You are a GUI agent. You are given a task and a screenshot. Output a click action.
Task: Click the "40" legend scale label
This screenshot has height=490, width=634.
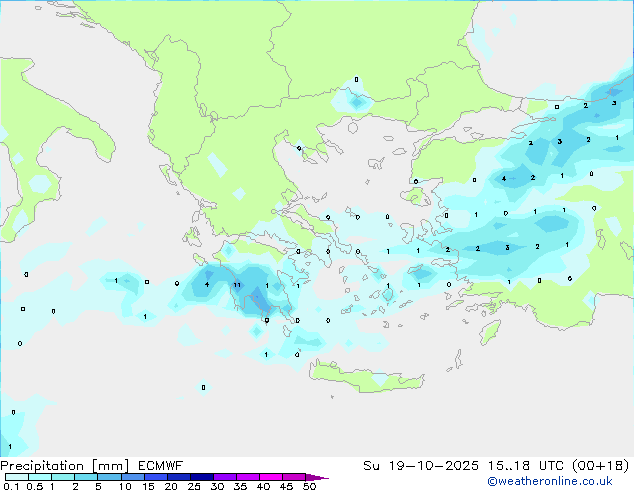pyautogui.click(x=263, y=486)
